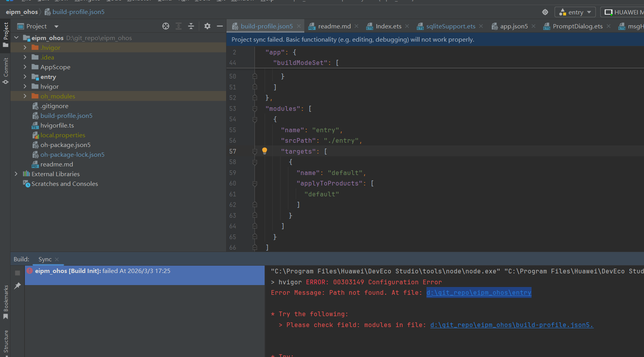
Task: Expand the External Libraries node
Action: click(x=16, y=174)
